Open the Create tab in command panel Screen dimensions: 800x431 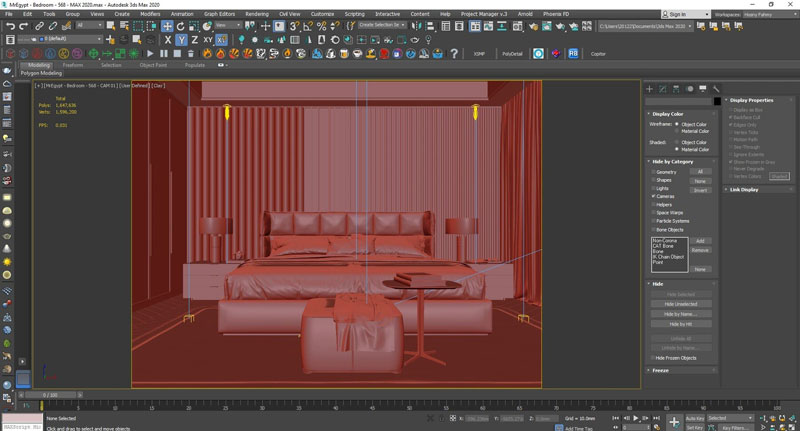coord(649,89)
